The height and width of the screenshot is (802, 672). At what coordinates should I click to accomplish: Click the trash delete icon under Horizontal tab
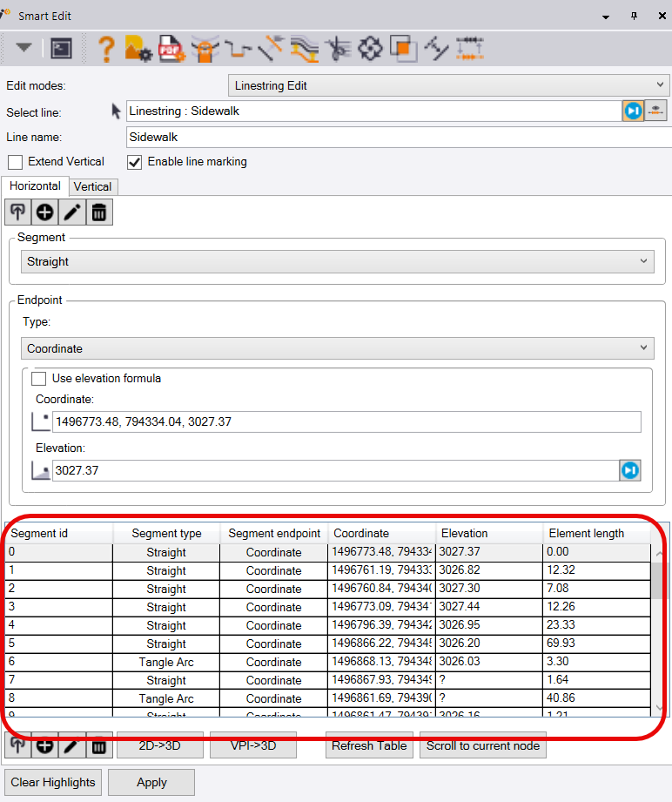tap(99, 212)
